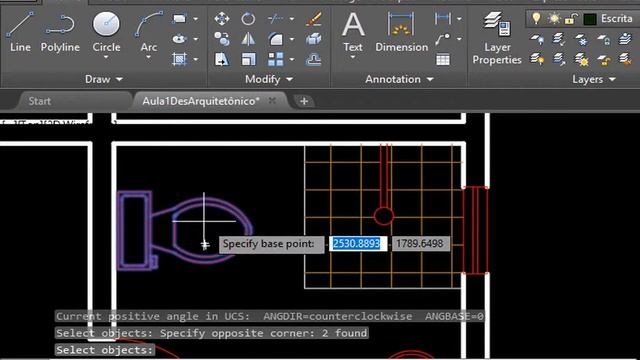Expand the Draw panel
This screenshot has width=640, height=360.
tap(104, 79)
